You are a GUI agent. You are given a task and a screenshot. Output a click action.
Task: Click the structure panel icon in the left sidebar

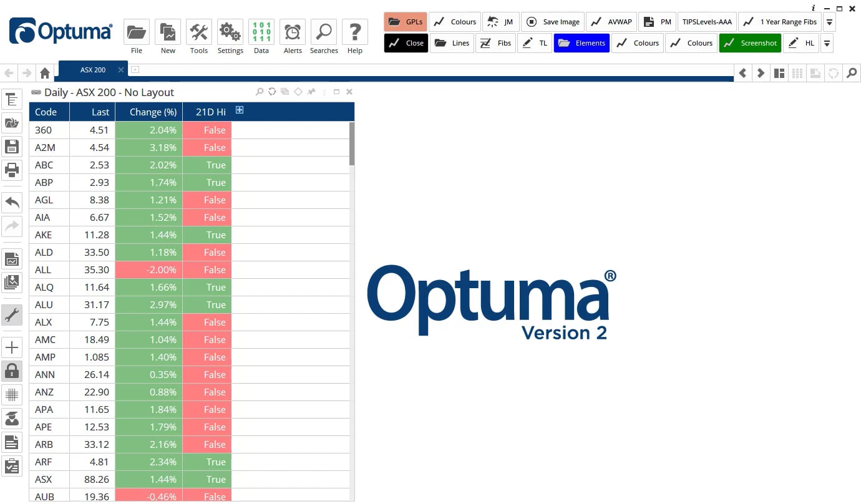12,100
